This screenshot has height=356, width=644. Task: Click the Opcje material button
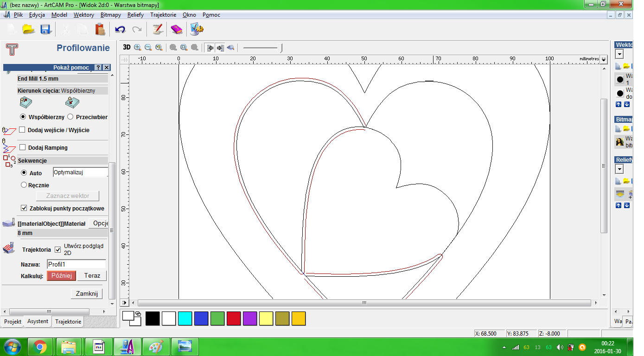coord(98,223)
